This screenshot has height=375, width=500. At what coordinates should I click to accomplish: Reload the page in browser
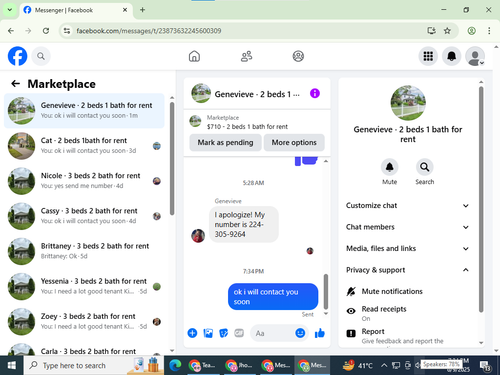pyautogui.click(x=46, y=31)
